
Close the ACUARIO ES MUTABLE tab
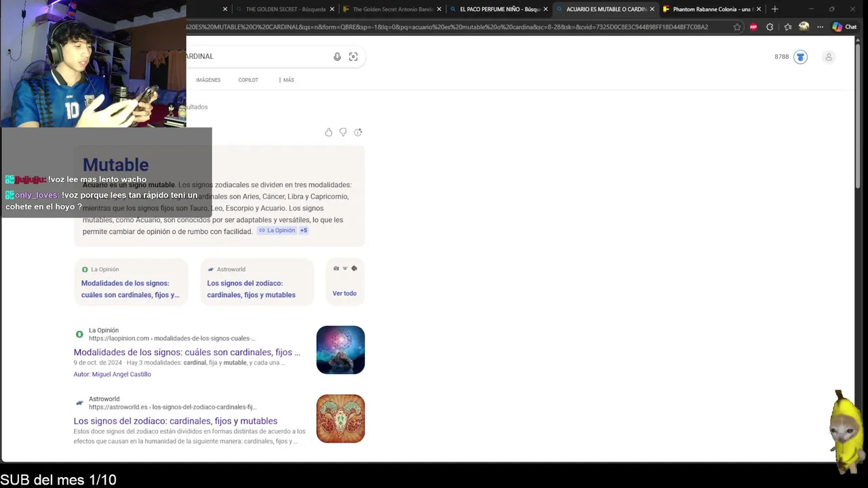point(652,9)
